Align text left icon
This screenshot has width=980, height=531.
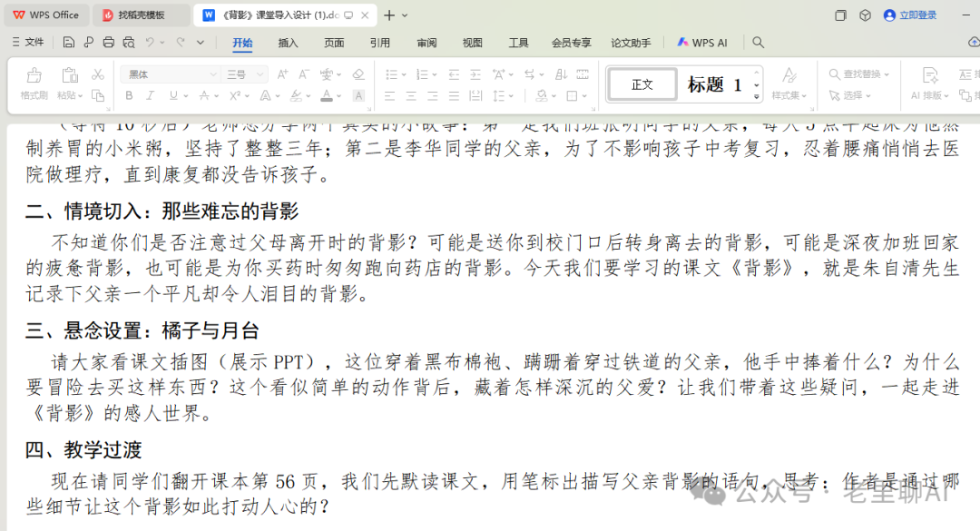click(x=389, y=95)
